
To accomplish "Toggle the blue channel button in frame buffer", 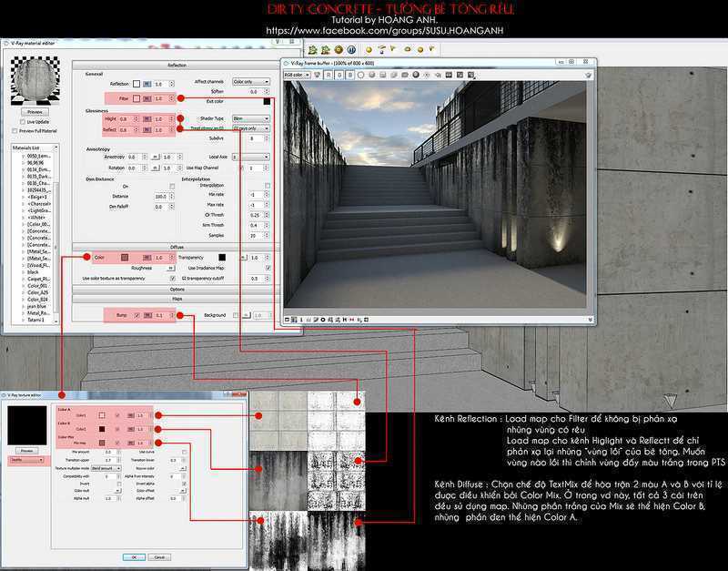I will click(x=350, y=75).
